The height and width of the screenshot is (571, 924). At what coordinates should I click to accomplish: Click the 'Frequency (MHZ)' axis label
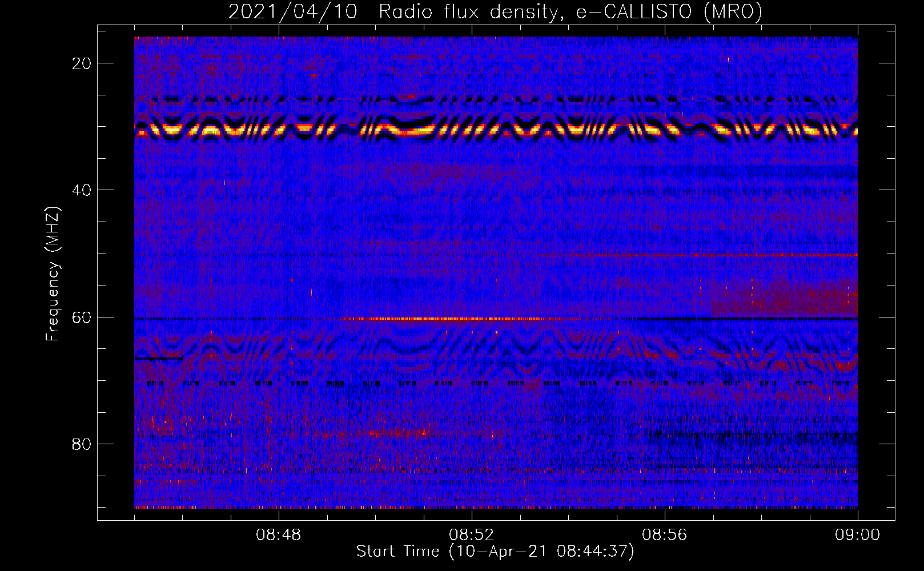coord(53,274)
